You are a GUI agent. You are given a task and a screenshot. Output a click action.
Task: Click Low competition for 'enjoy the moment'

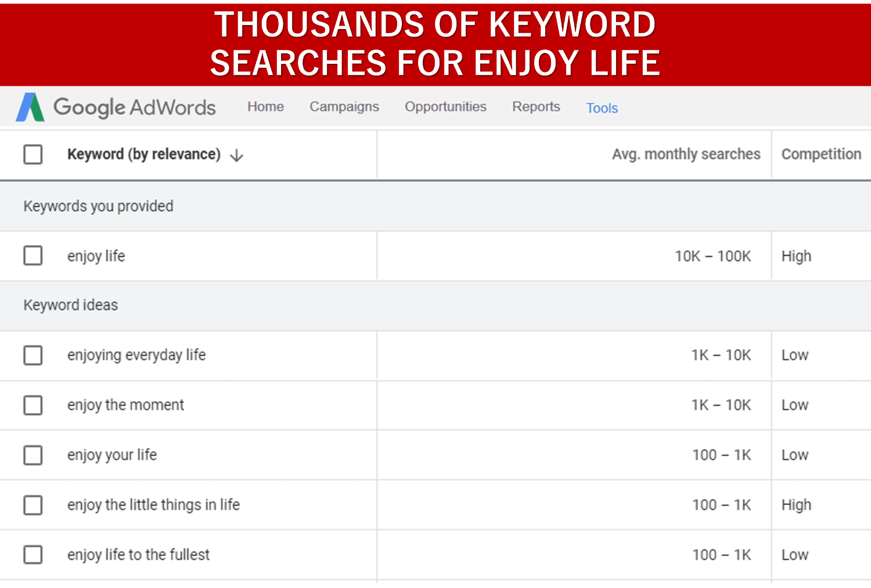tap(795, 405)
